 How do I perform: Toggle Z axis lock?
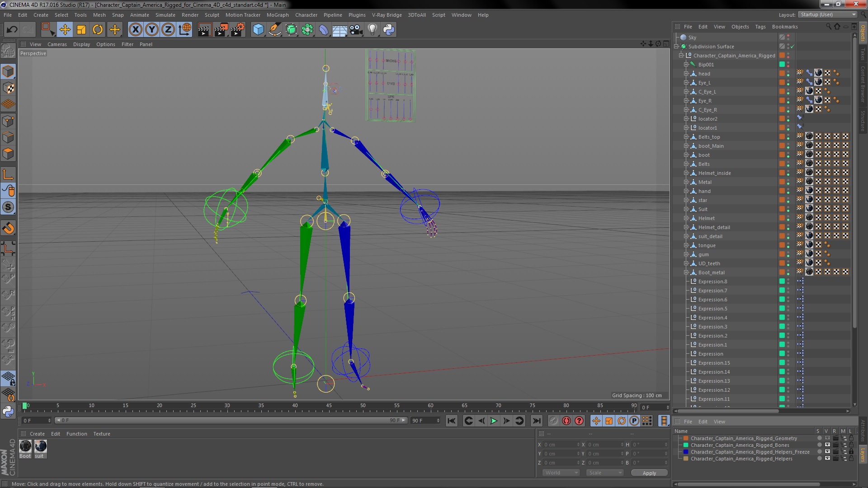168,30
